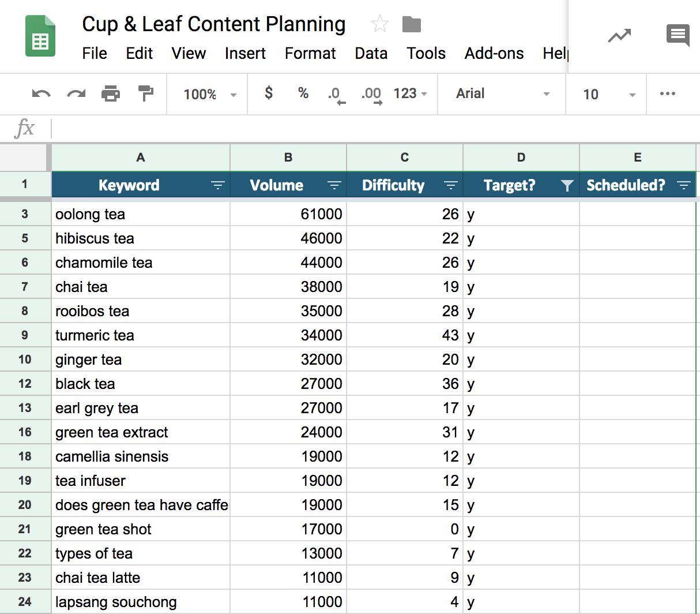The height and width of the screenshot is (614, 700).
Task: Open the Arial font dropdown
Action: [x=502, y=94]
